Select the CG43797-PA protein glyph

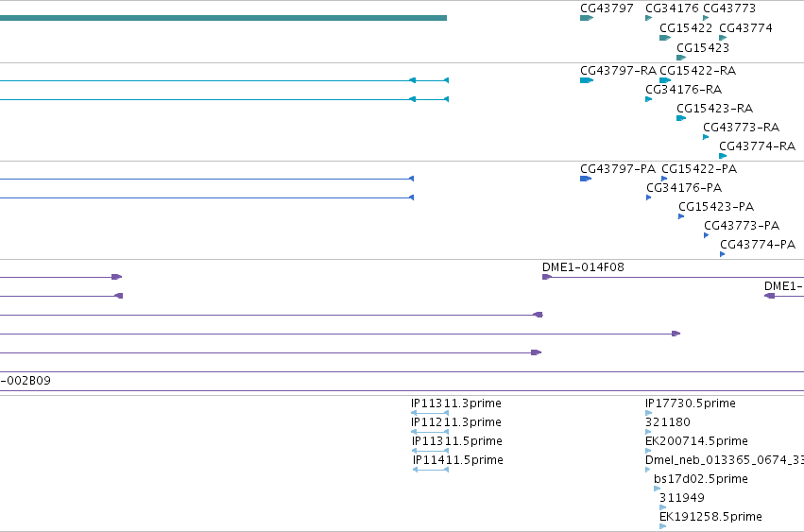pyautogui.click(x=586, y=179)
